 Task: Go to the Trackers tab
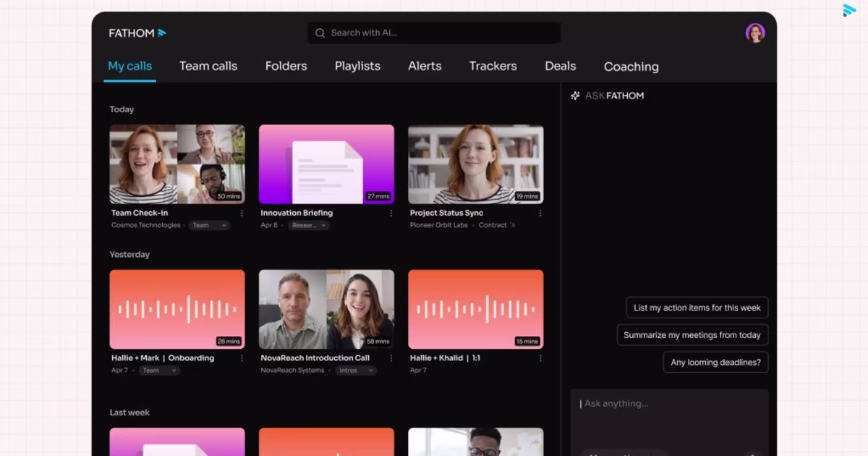click(493, 66)
